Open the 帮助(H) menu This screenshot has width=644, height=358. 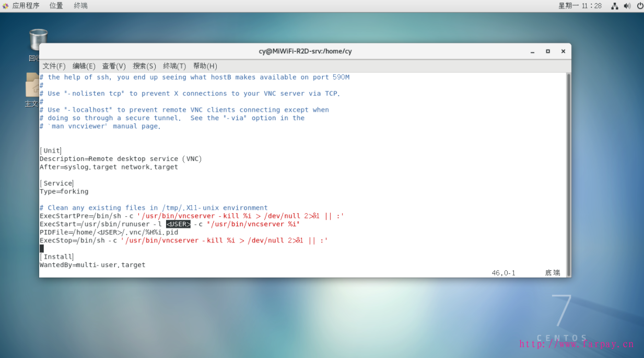coord(205,66)
